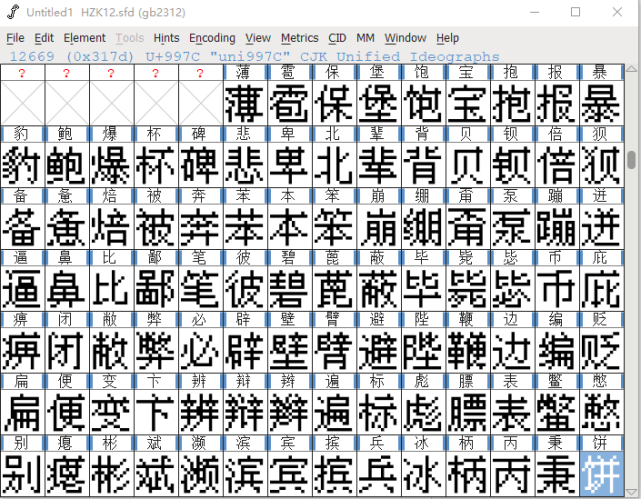Click the scrollbar up arrow
Screen dimensions: 641x499
(631, 69)
